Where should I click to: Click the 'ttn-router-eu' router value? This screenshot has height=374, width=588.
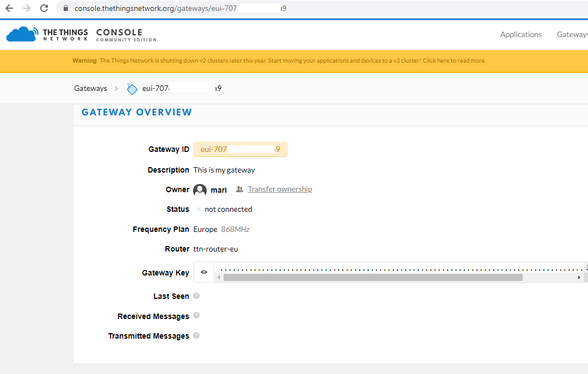[x=215, y=249]
